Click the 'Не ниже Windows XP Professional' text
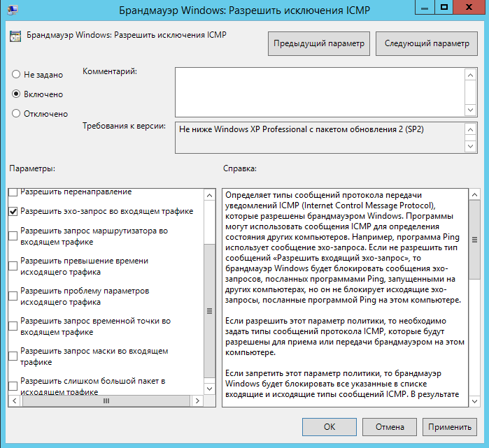The image size is (489, 448). [301, 129]
